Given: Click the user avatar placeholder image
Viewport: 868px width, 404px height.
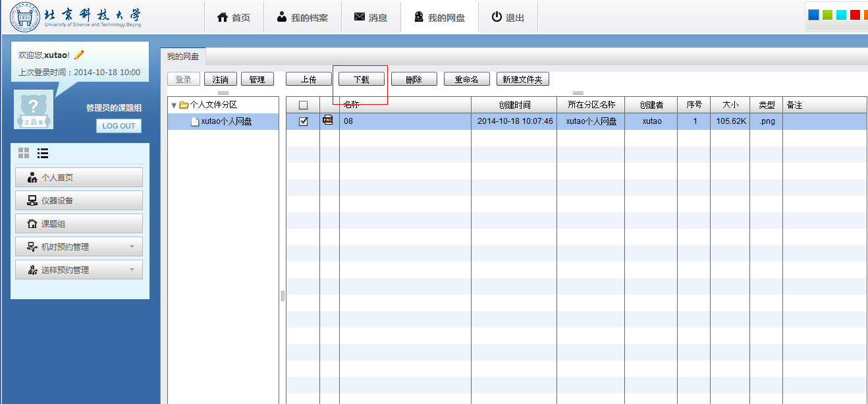Looking at the screenshot, I should 34,109.
